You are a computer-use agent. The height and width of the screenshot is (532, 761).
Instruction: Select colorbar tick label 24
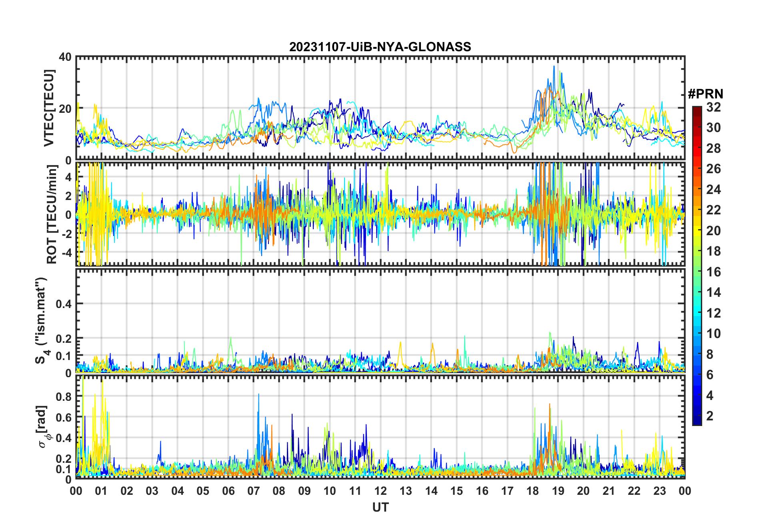click(x=713, y=190)
